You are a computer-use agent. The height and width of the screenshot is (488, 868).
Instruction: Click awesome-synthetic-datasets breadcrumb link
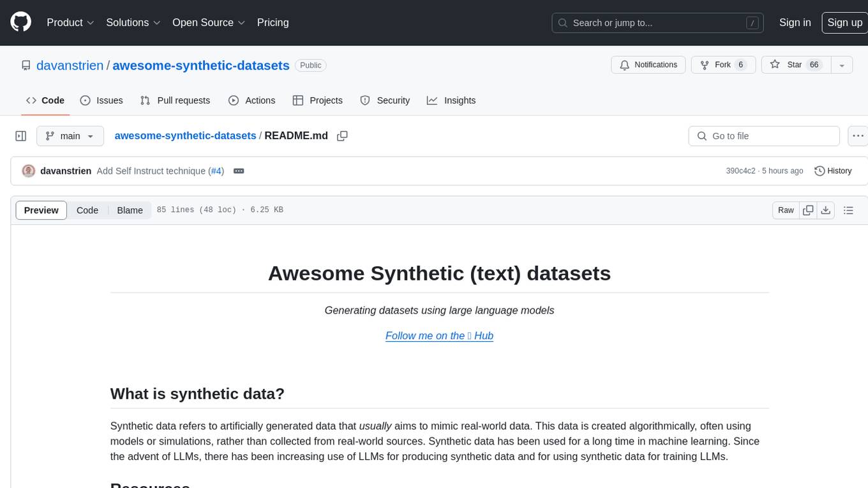(185, 136)
